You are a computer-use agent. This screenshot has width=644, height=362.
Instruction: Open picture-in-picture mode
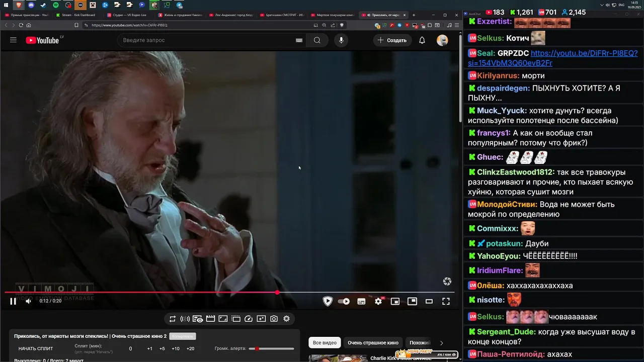coord(412,301)
